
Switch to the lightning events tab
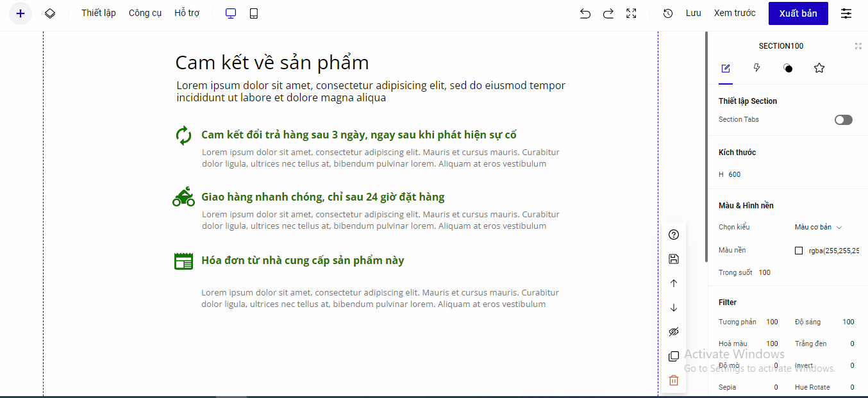(x=756, y=68)
